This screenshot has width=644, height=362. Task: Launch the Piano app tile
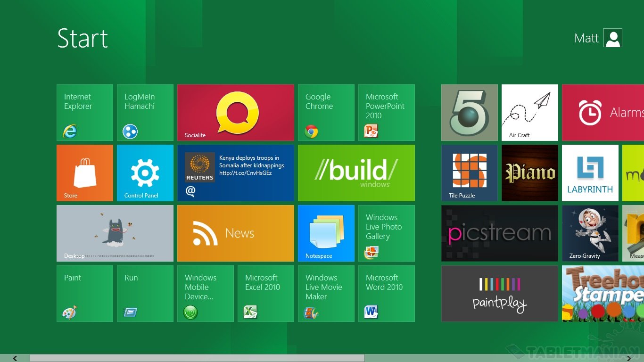click(x=530, y=173)
